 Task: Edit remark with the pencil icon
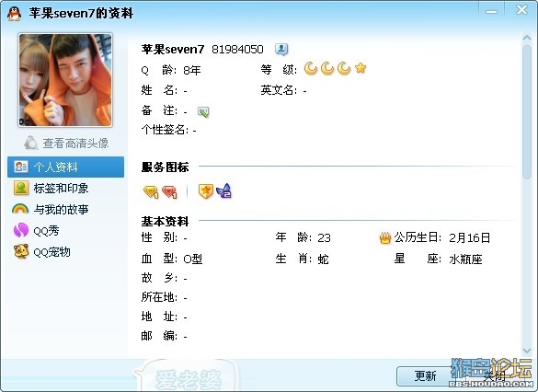(x=203, y=111)
